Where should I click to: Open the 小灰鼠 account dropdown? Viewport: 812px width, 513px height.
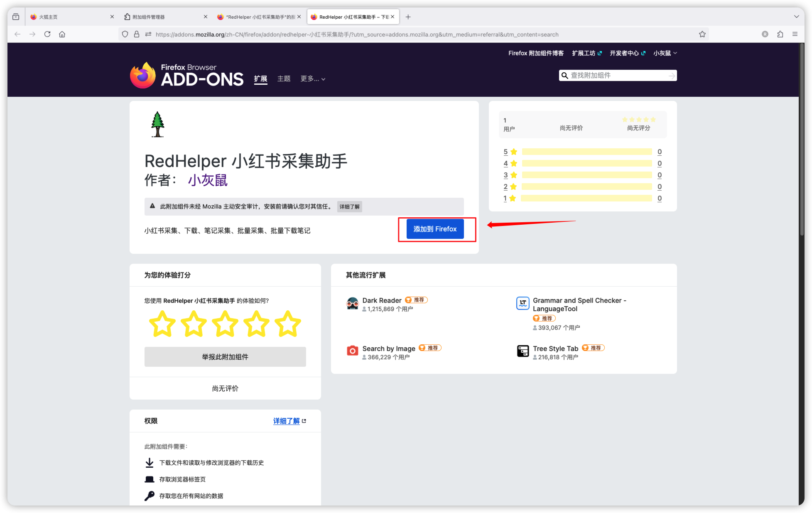pos(665,53)
